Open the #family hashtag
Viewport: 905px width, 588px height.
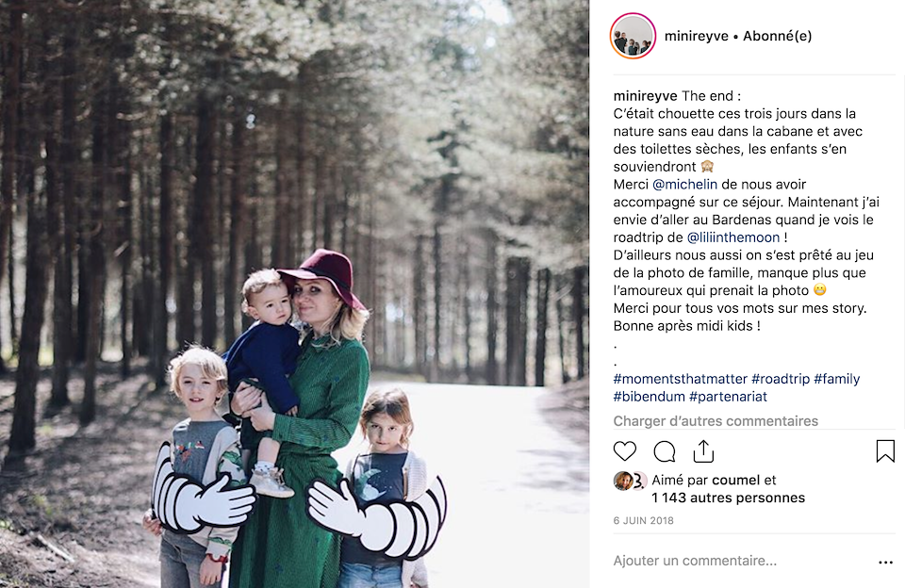click(837, 379)
